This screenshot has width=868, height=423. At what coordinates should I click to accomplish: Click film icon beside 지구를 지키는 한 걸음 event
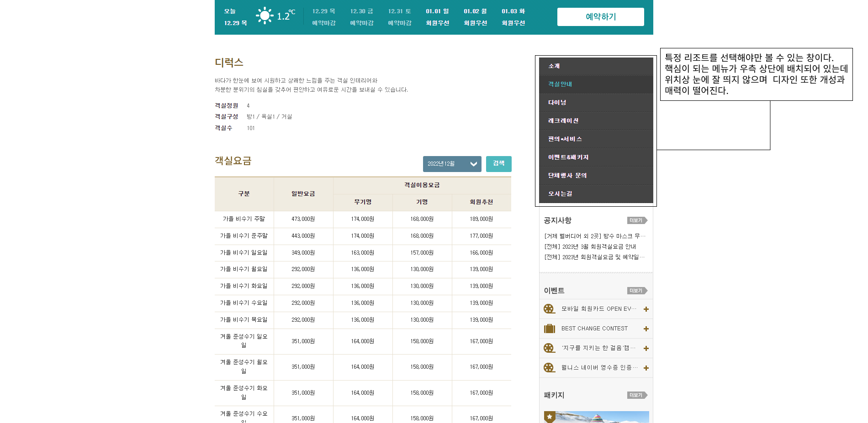[x=549, y=348]
